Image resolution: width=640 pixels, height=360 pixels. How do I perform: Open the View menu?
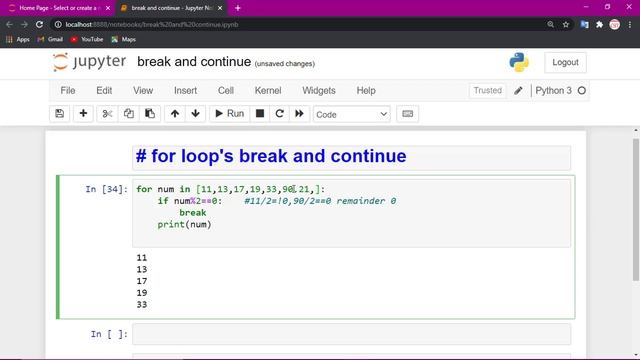143,91
